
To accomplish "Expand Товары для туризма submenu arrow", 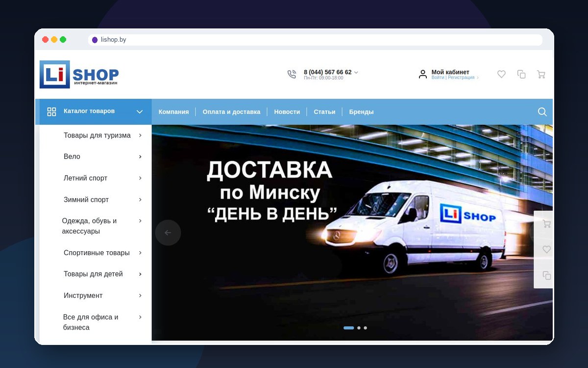I will tap(140, 135).
